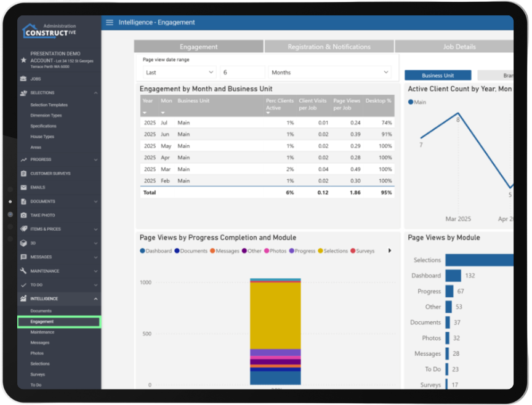
Task: Click the yellow Selections segment of stacked bar
Action: pyautogui.click(x=275, y=316)
